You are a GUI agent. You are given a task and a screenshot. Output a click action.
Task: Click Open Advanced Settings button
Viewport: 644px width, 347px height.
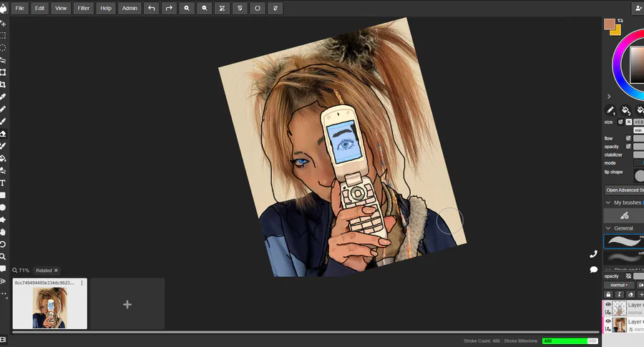[x=624, y=190]
